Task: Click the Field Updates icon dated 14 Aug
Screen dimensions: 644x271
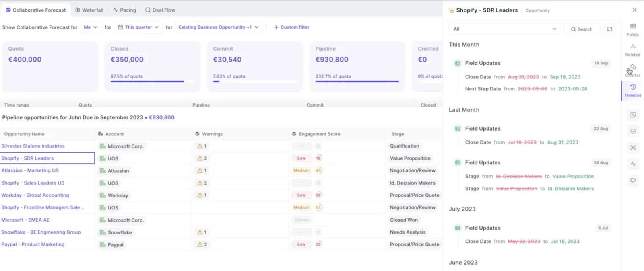Action: 458,162
